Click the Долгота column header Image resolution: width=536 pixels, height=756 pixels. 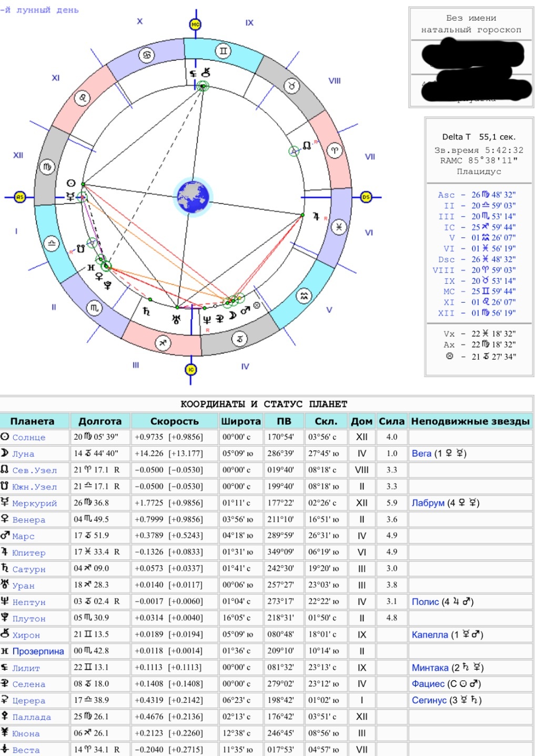[100, 421]
